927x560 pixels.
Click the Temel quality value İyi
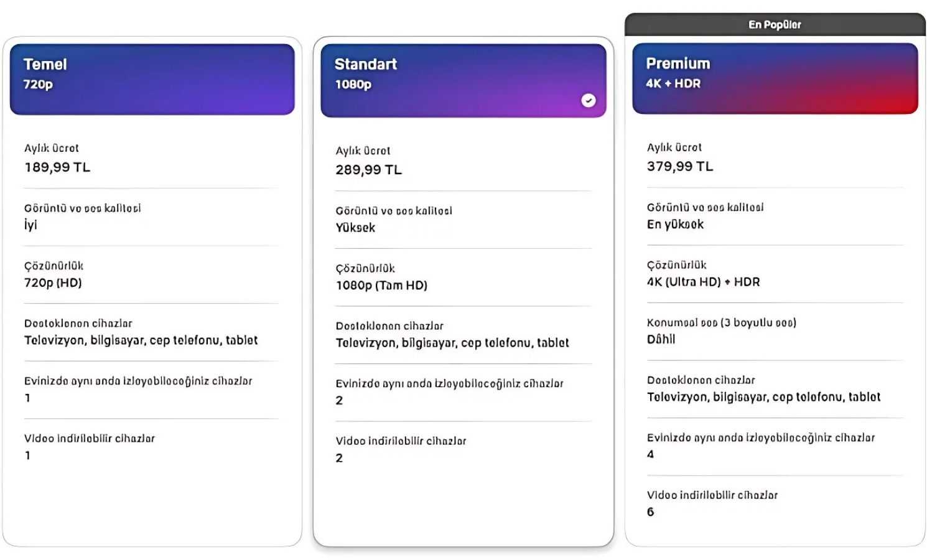click(x=30, y=225)
